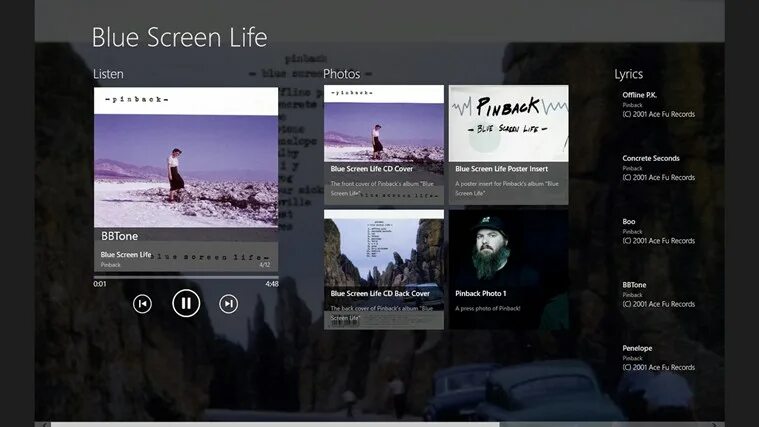Click the Blue Screen Life page title
Screen dimensions: 759x427
tap(180, 37)
